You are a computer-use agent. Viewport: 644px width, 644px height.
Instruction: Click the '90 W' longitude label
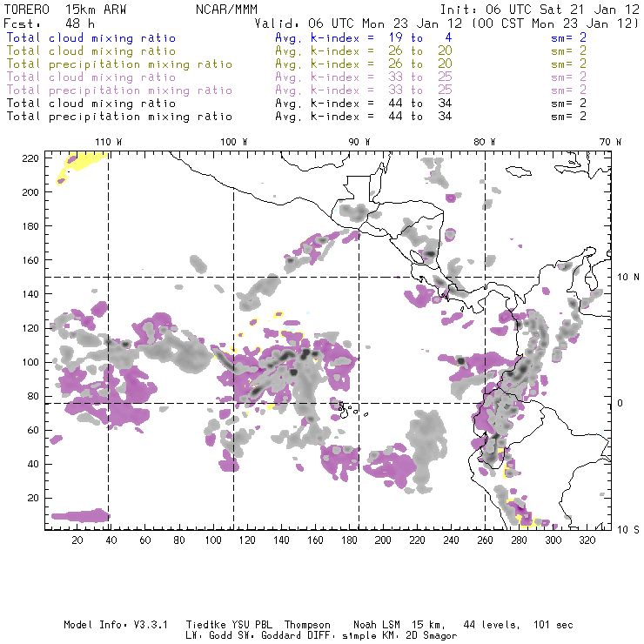[359, 142]
